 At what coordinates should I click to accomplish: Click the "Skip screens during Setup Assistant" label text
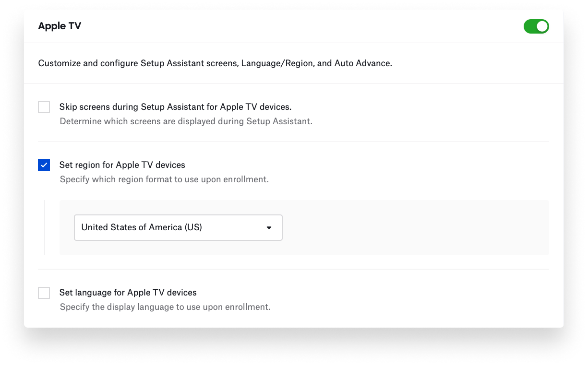tap(175, 106)
